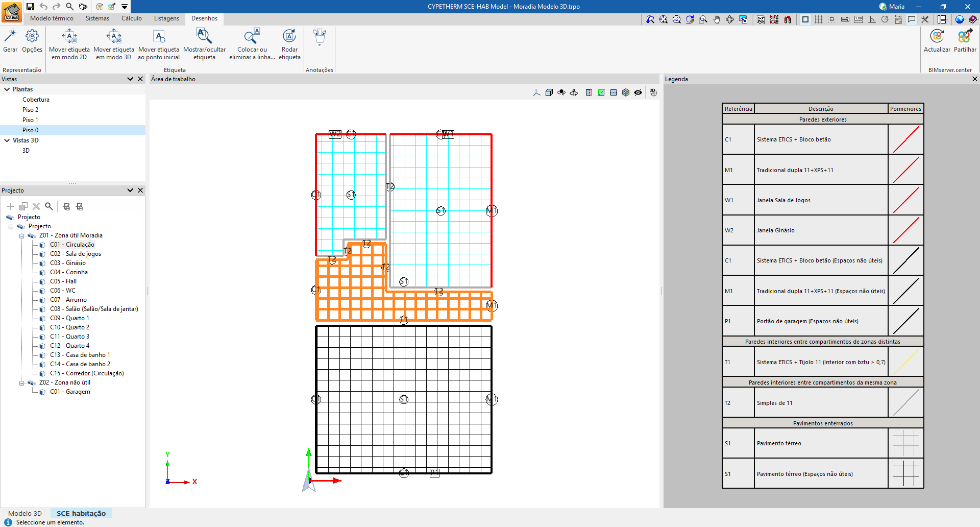Click search magnifier in Projecto panel toolbar
This screenshot has width=980, height=527.
(49, 206)
